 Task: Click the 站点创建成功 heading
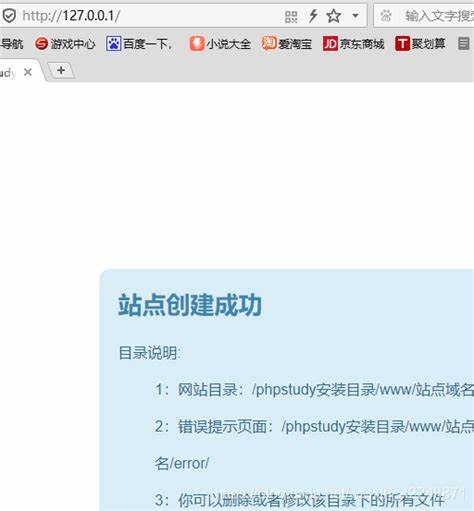click(x=190, y=305)
